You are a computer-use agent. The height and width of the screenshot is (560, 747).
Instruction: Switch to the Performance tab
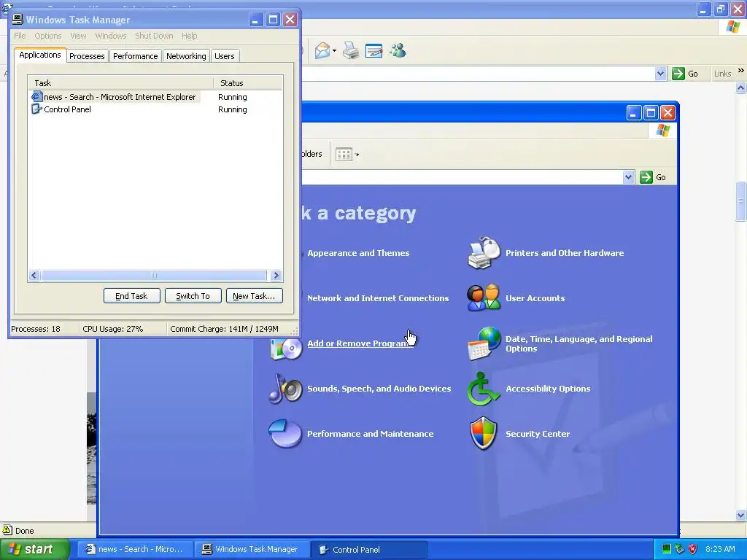coord(135,56)
